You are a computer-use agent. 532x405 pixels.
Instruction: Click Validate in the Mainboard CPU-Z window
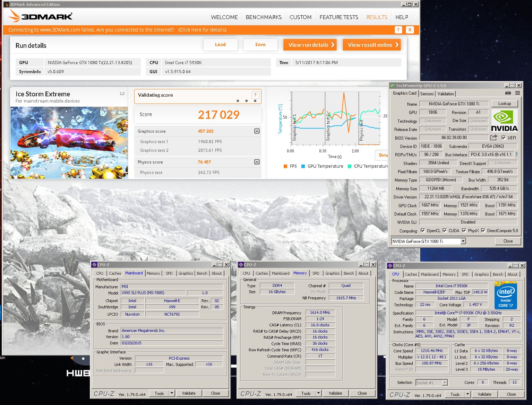tap(189, 393)
